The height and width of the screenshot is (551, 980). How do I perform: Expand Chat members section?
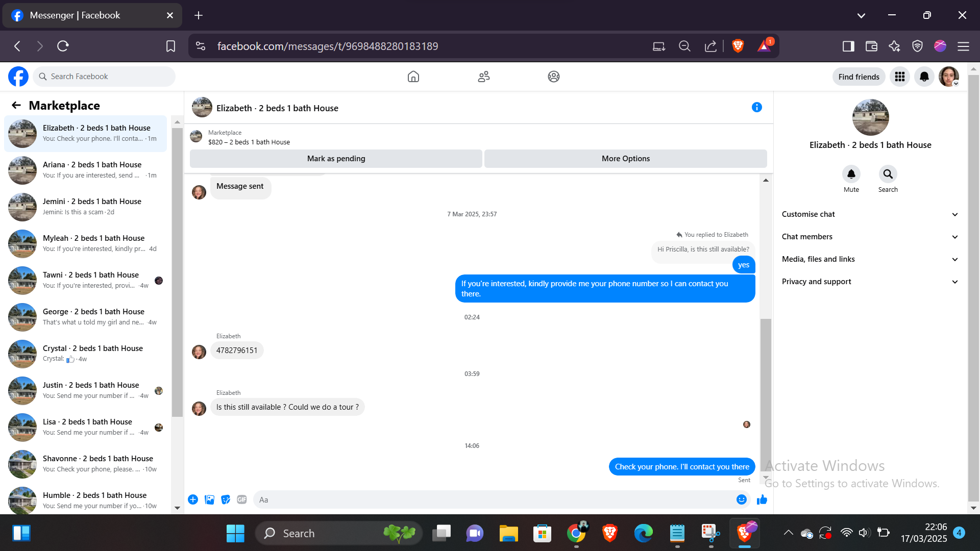tap(870, 237)
